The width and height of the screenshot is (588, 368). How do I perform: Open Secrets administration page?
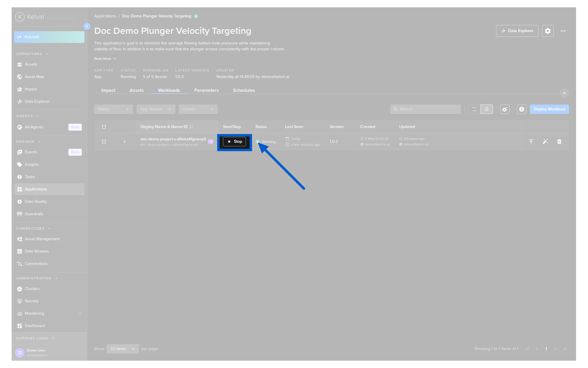[49, 301]
